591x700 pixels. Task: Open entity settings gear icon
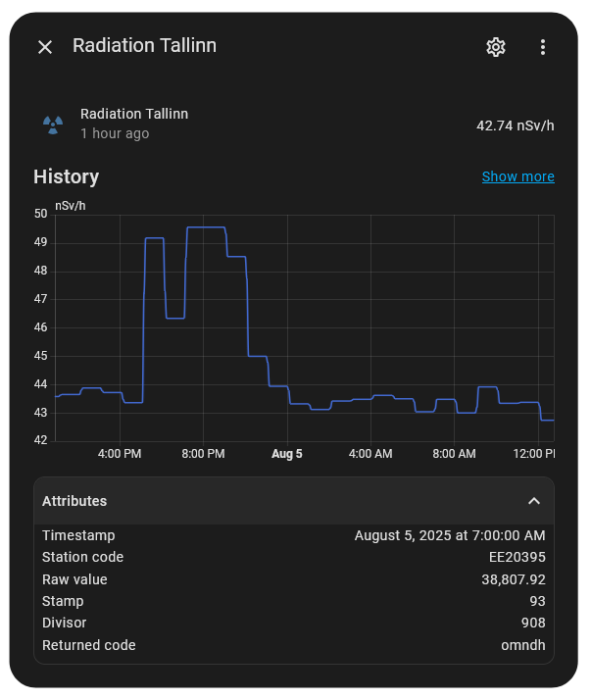496,47
